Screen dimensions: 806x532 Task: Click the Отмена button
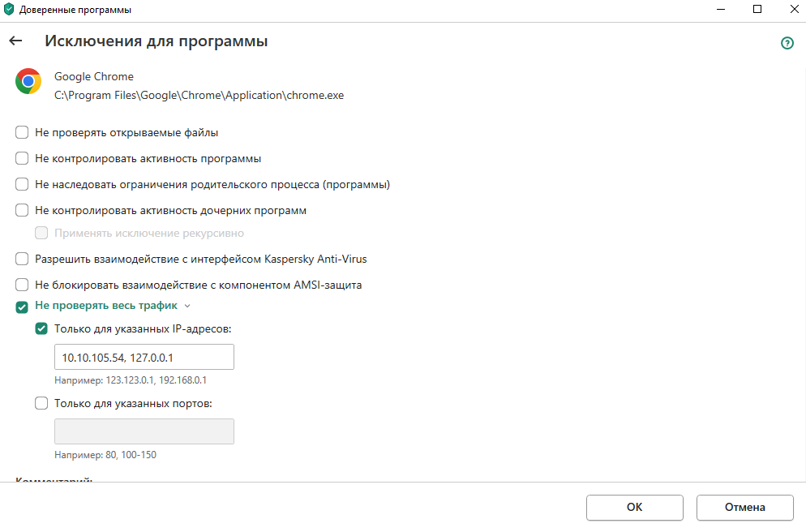[x=744, y=508]
